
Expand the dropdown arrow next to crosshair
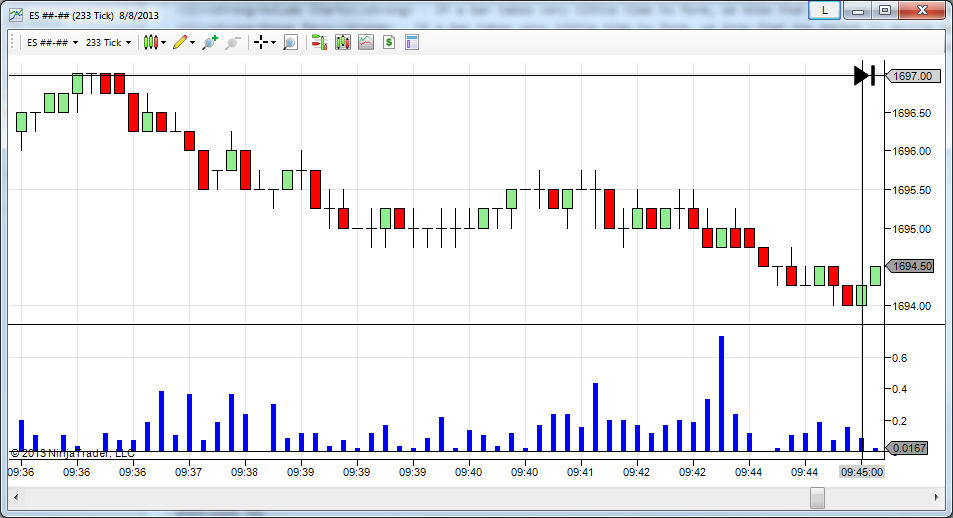pos(273,43)
